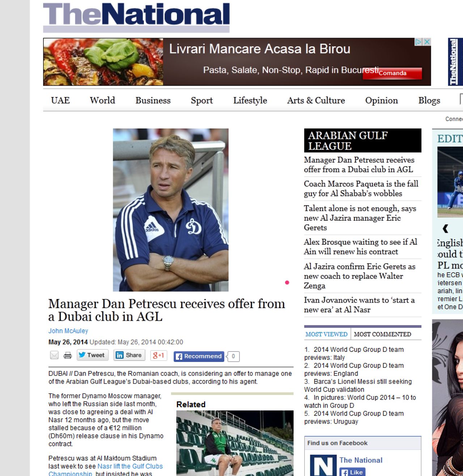Open 'In pictures: World Cup 2014' gallery link
Viewport: 463px width, 476px height.
point(360,401)
